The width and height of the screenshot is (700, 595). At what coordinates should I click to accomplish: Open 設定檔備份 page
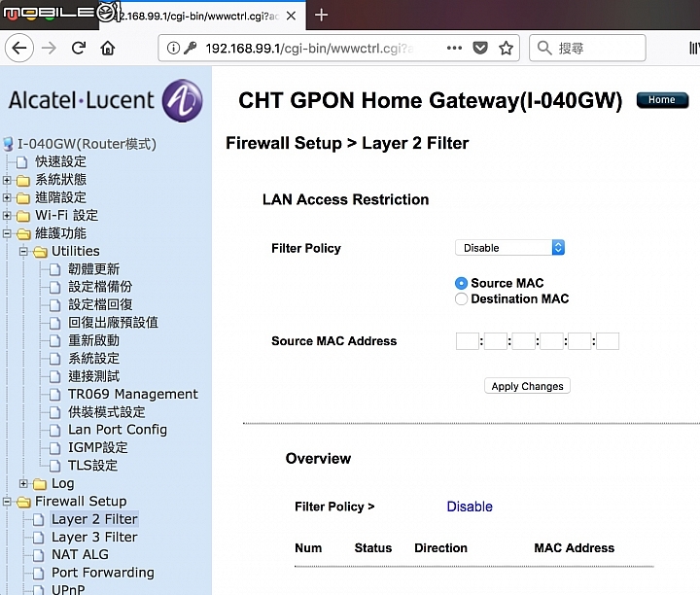[x=100, y=287]
